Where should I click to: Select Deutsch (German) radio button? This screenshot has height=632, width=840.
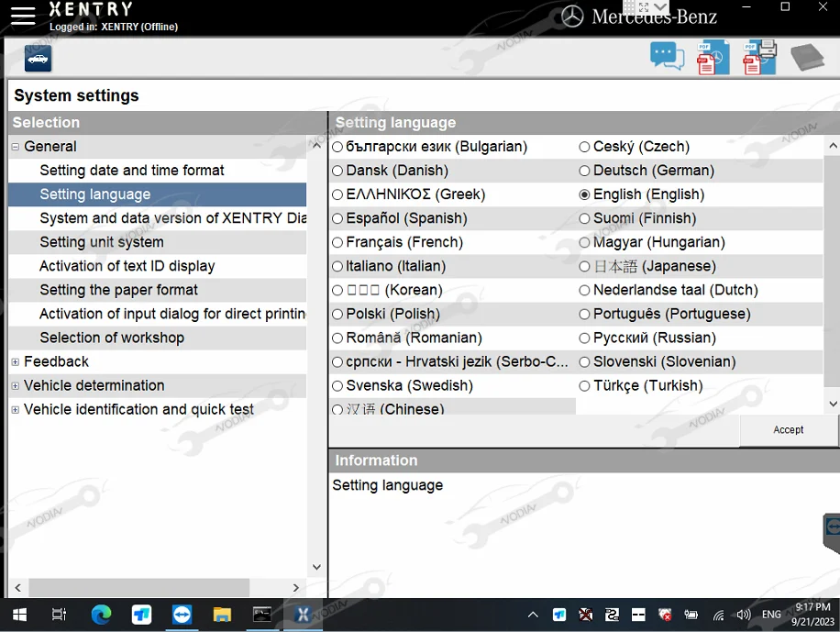tap(584, 171)
